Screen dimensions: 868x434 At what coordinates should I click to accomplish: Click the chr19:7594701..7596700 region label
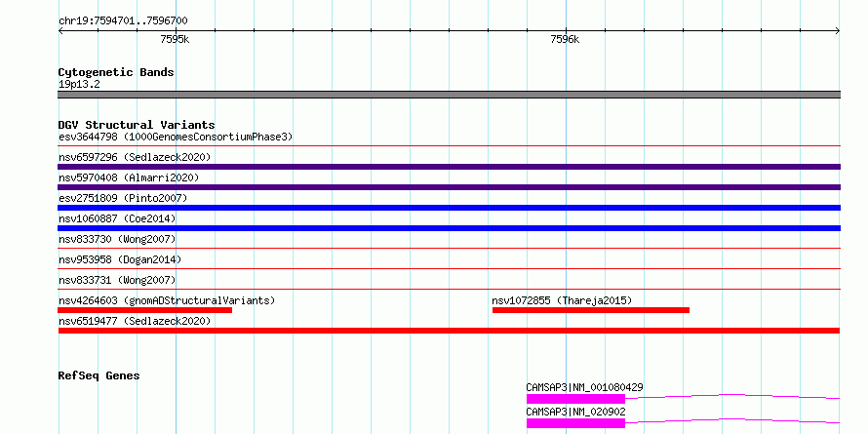pyautogui.click(x=123, y=21)
